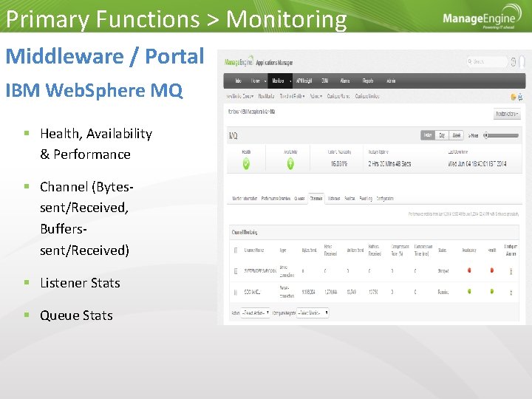
Task: Click red health dot for SYSTEM.DEF.SVRCONN row
Action: (492, 270)
